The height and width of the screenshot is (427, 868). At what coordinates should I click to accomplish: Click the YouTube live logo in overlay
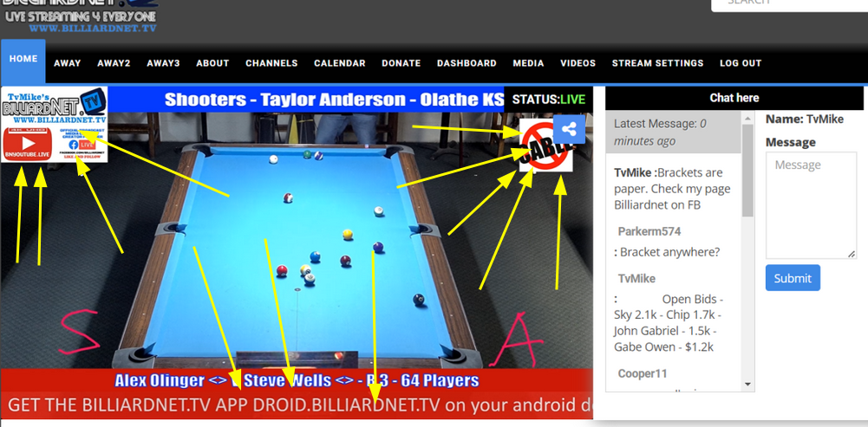click(x=28, y=144)
